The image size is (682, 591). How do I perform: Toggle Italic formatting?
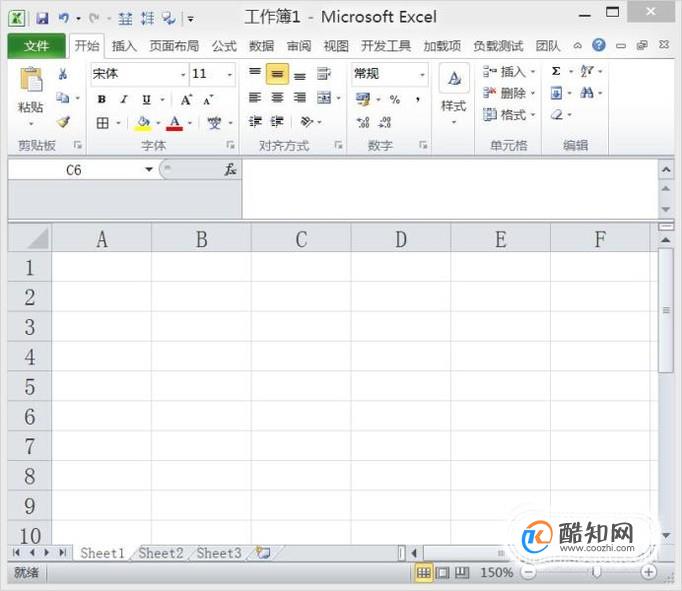pos(124,99)
